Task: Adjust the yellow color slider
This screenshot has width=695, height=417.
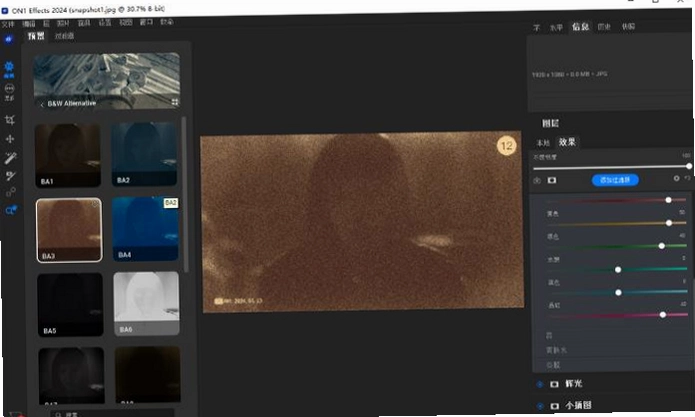Action: click(x=617, y=223)
